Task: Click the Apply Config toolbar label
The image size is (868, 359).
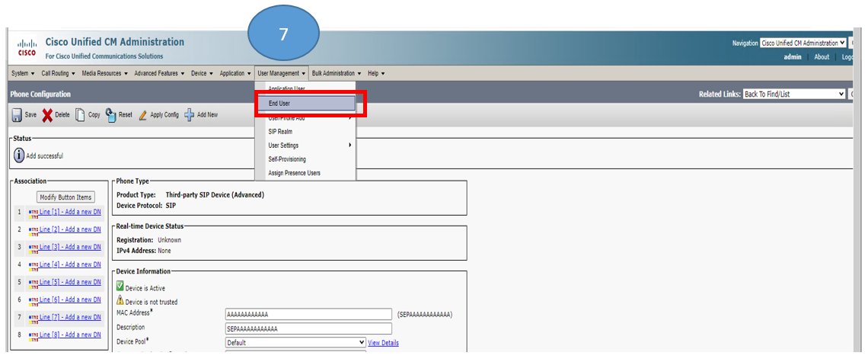Action: 164,114
